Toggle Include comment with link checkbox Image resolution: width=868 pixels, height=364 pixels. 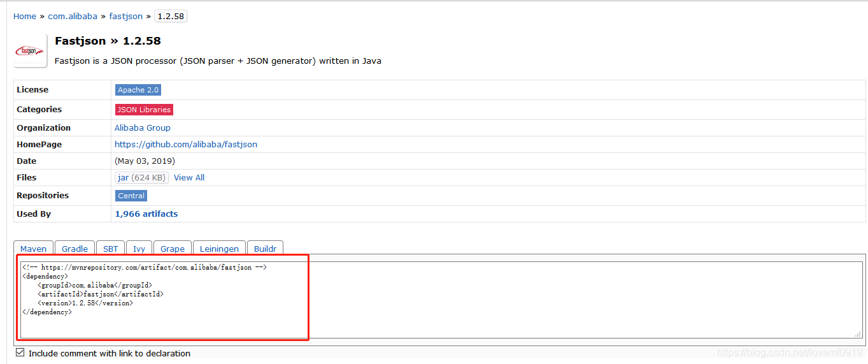coord(20,353)
